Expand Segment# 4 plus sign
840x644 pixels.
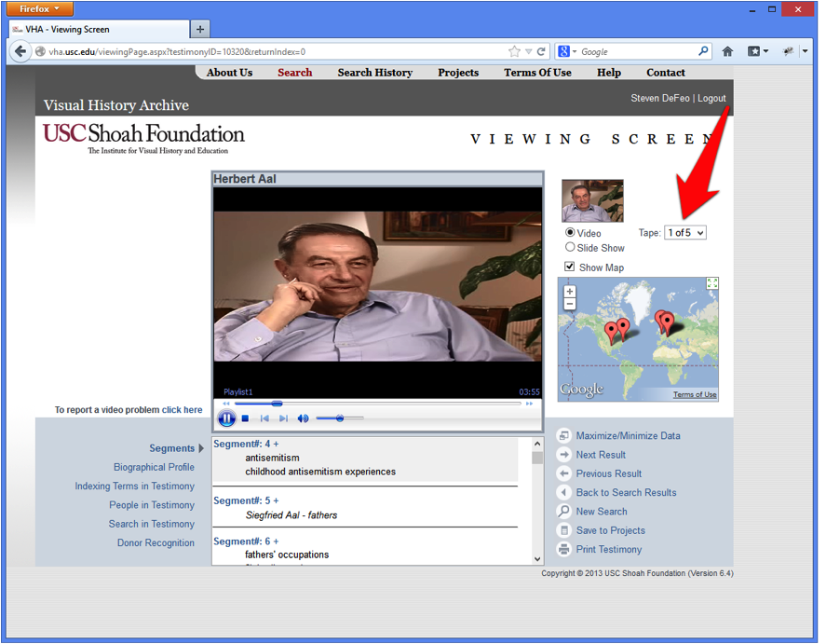276,444
